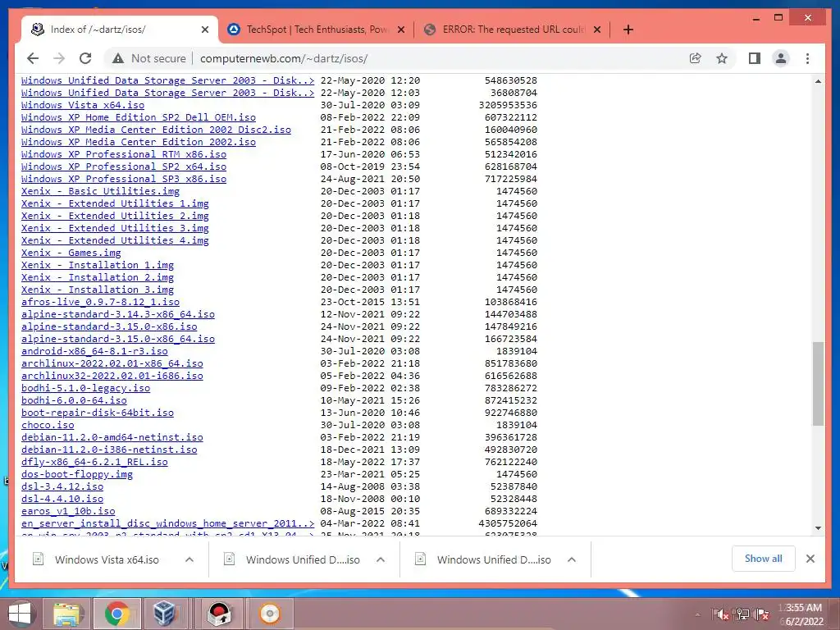840x630 pixels.
Task: Select the Index of /~dartz/isos/ tab
Action: click(x=120, y=30)
